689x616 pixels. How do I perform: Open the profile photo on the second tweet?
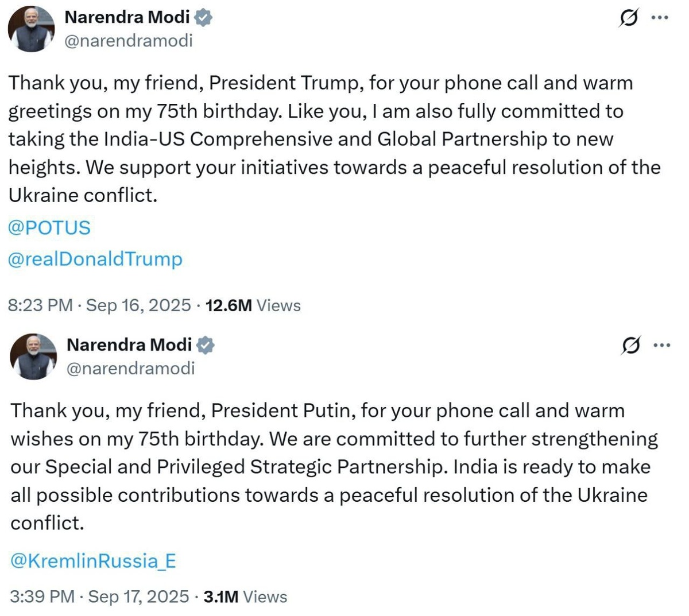33,357
